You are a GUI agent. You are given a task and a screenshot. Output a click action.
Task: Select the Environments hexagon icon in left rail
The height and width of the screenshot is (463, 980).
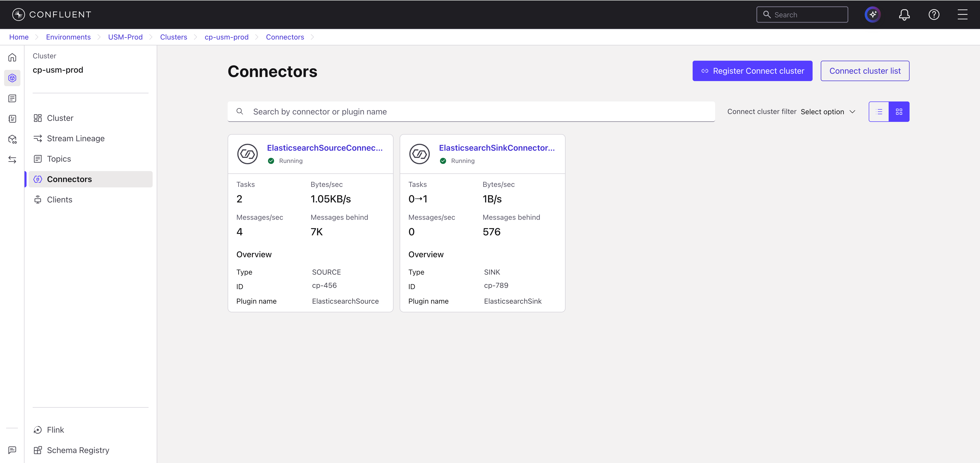click(12, 78)
